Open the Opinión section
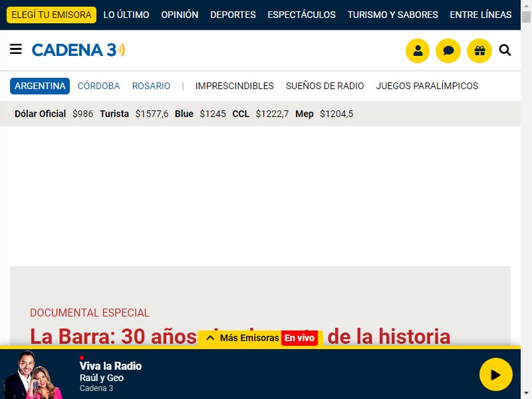This screenshot has width=532, height=399. coord(180,15)
